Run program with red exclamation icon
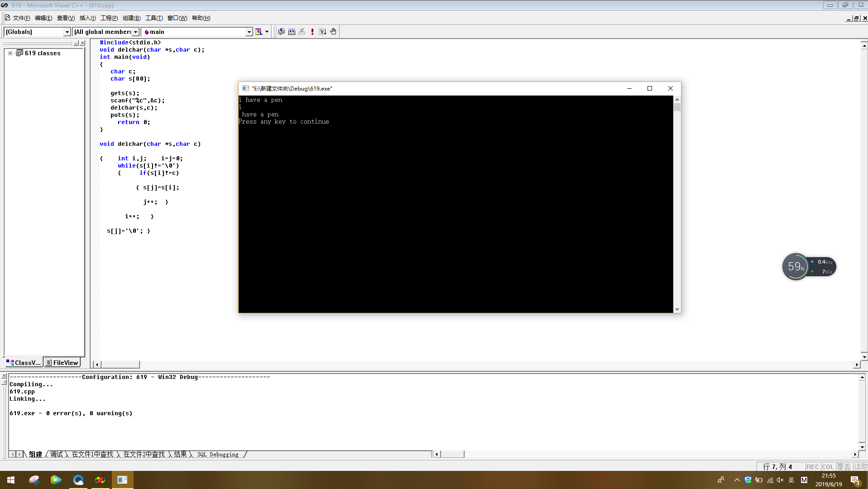Screen dimensions: 868x489 click(x=312, y=32)
